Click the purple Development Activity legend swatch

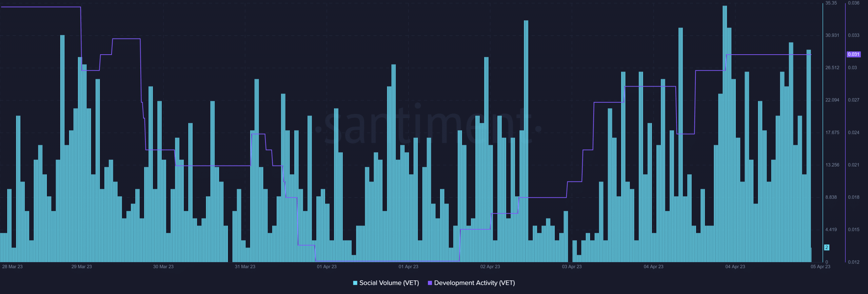[x=430, y=283]
